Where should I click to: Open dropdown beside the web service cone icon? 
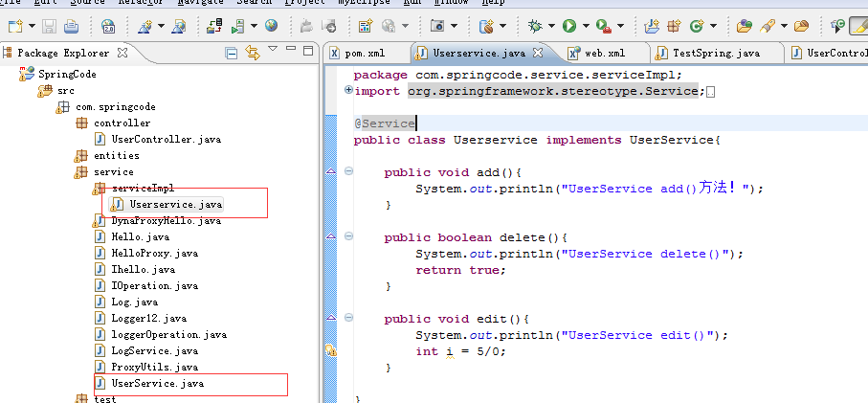point(161,26)
